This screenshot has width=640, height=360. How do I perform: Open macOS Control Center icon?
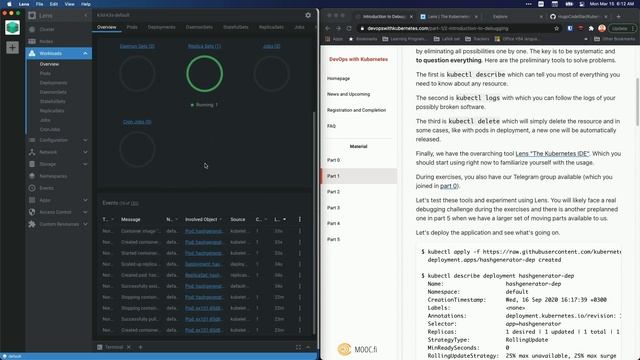(582, 4)
